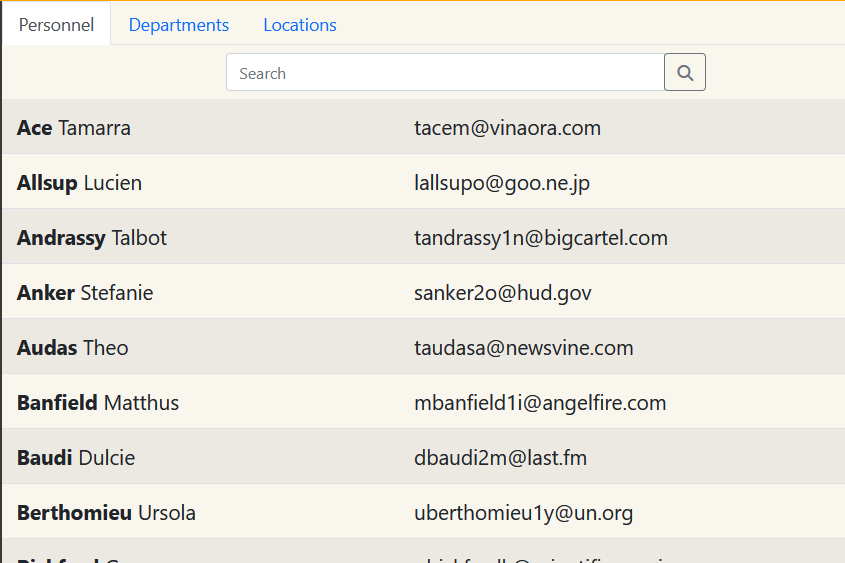Focus the Search input field

point(445,73)
